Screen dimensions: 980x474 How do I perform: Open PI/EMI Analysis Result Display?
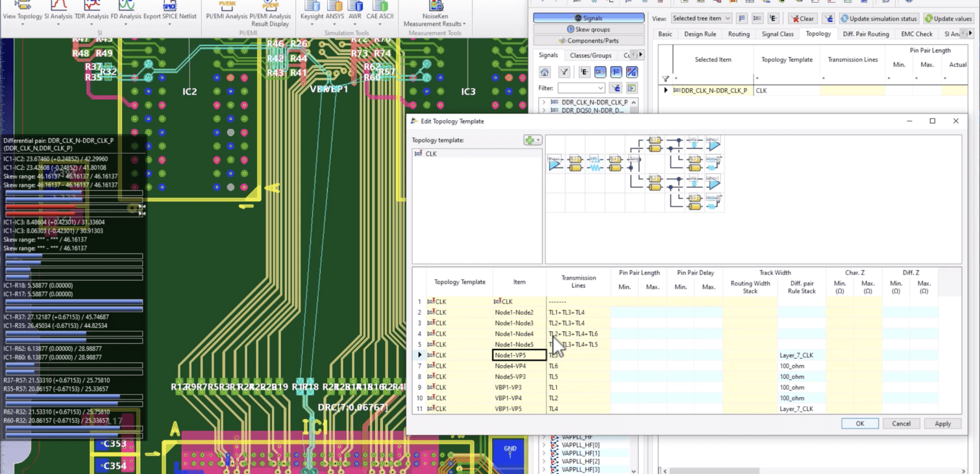click(270, 14)
